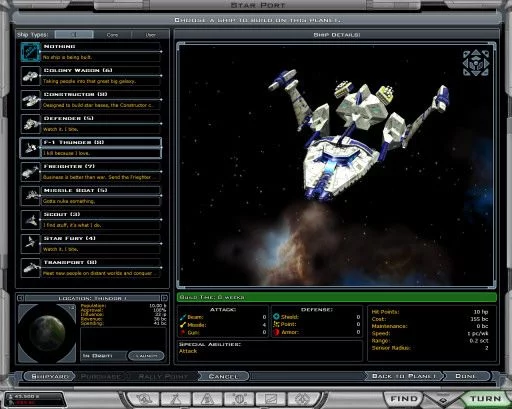This screenshot has height=409, width=512.
Task: Switch to the User ship types tab
Action: (150, 35)
